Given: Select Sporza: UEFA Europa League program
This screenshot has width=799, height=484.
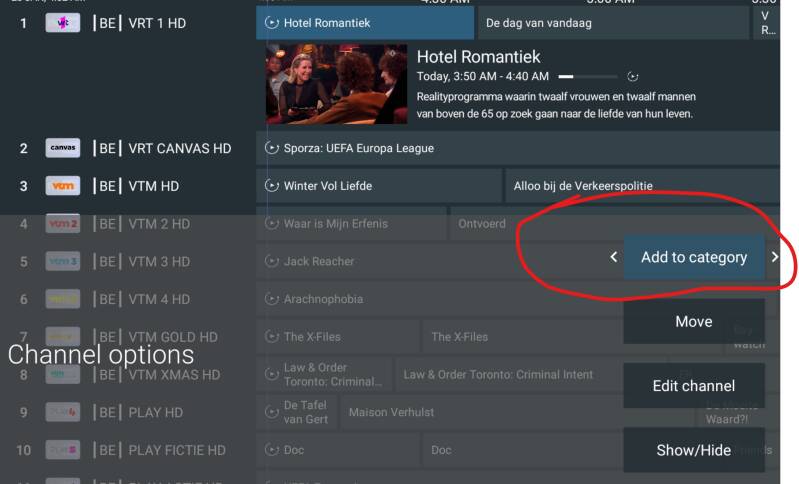Looking at the screenshot, I should (518, 148).
